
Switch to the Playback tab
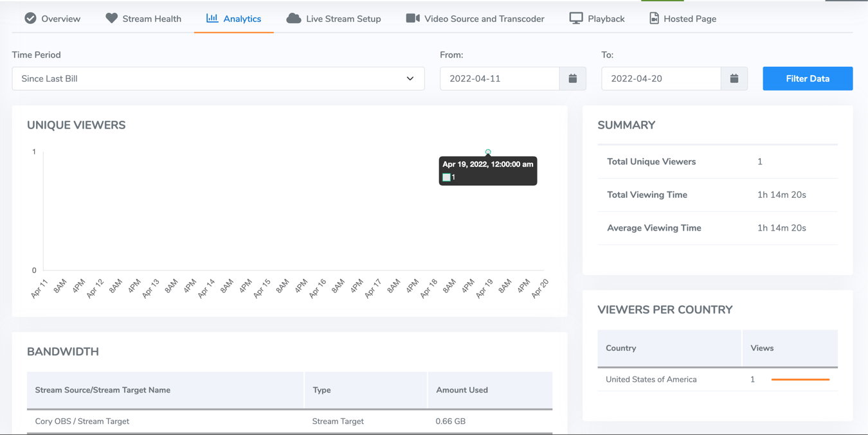pos(597,19)
